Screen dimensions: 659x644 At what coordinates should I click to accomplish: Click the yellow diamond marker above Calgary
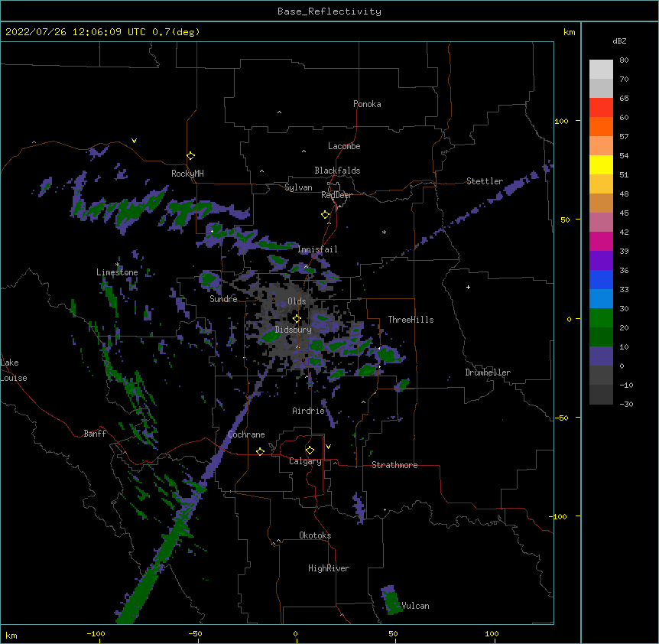tap(310, 450)
